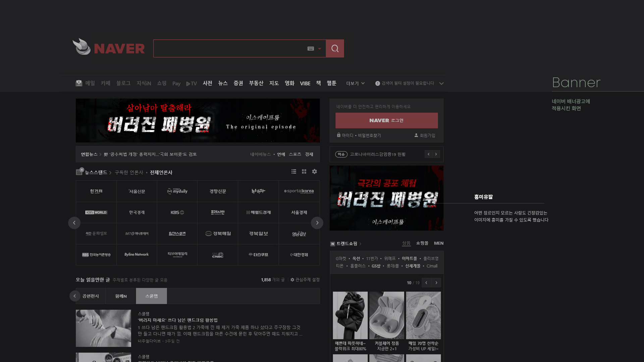The image size is (644, 362).
Task: Switch news stand to grid view
Action: 304,172
